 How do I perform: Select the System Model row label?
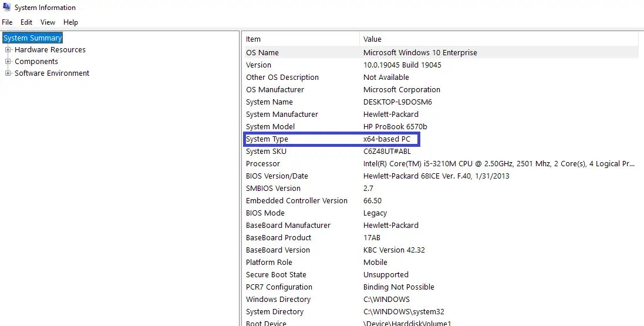tap(270, 127)
